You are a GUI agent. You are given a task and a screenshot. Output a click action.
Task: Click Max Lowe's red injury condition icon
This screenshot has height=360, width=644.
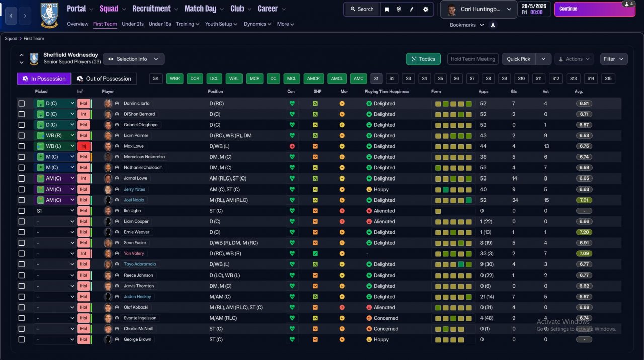[291, 146]
